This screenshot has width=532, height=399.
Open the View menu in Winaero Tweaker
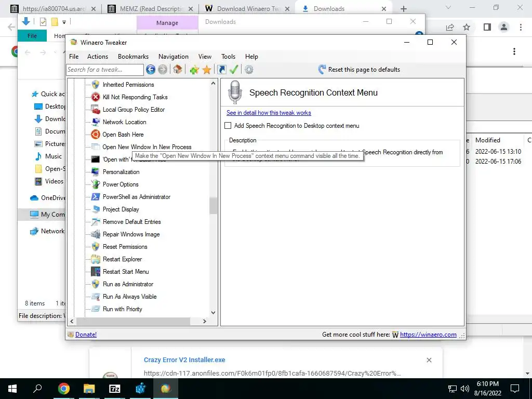tap(205, 57)
